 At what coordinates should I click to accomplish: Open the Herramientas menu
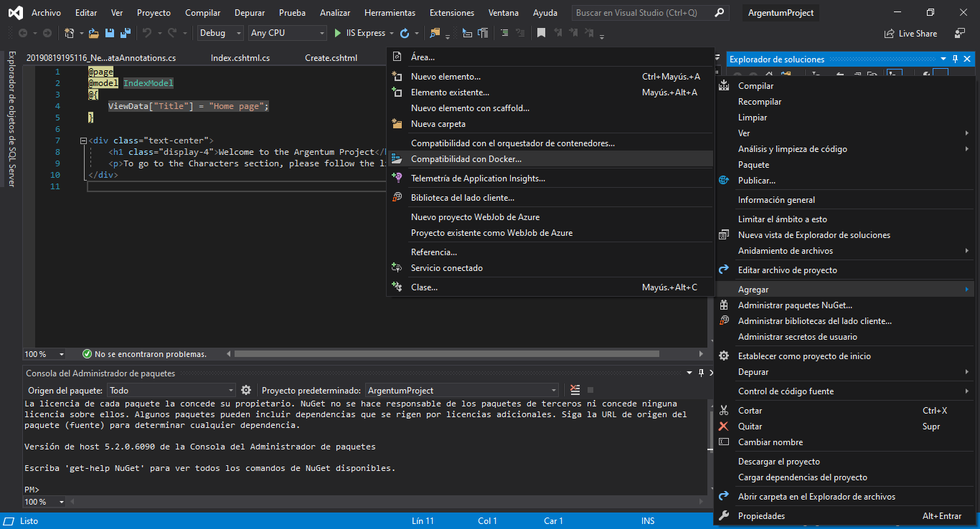(390, 12)
